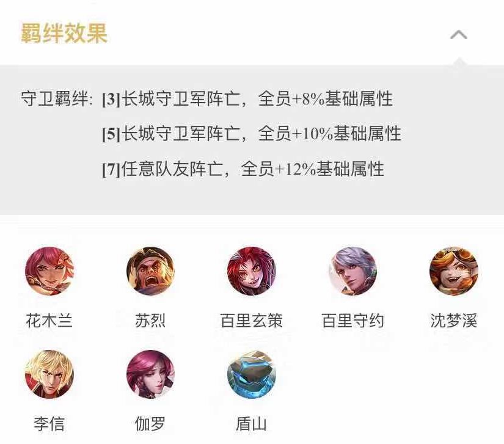Image resolution: width=504 pixels, height=444 pixels.
Task: Collapse the 羁绊效果 section with the chevron
Action: pos(459,34)
